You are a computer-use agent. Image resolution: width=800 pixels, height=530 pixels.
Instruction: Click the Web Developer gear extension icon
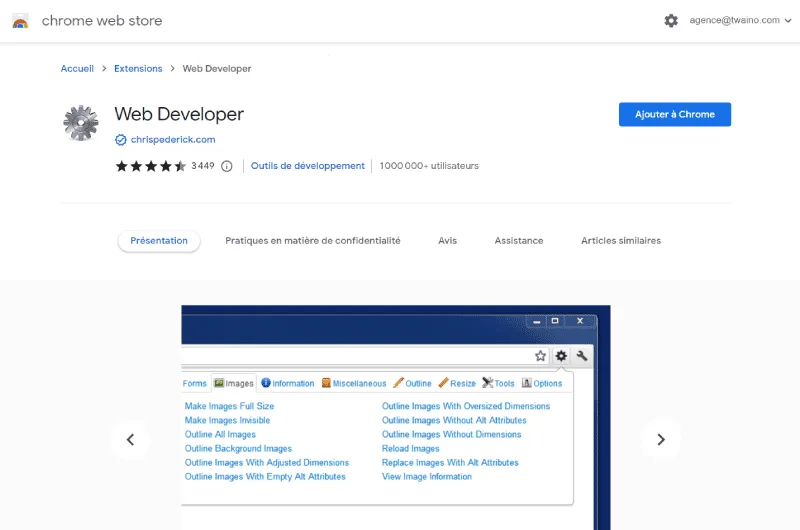pos(81,123)
